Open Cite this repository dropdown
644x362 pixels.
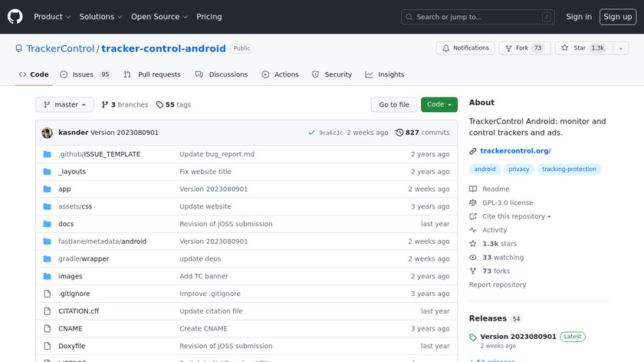516,216
